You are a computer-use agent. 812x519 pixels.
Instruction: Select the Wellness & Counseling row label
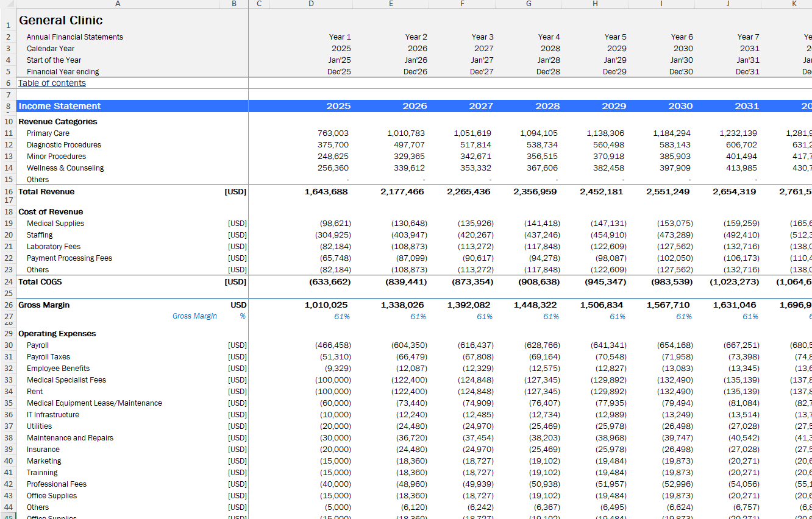[x=65, y=168]
